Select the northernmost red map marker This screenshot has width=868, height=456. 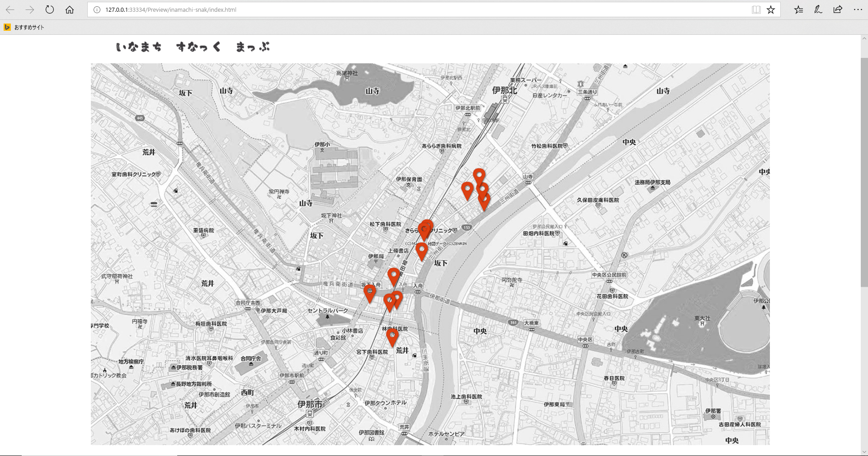point(479,176)
